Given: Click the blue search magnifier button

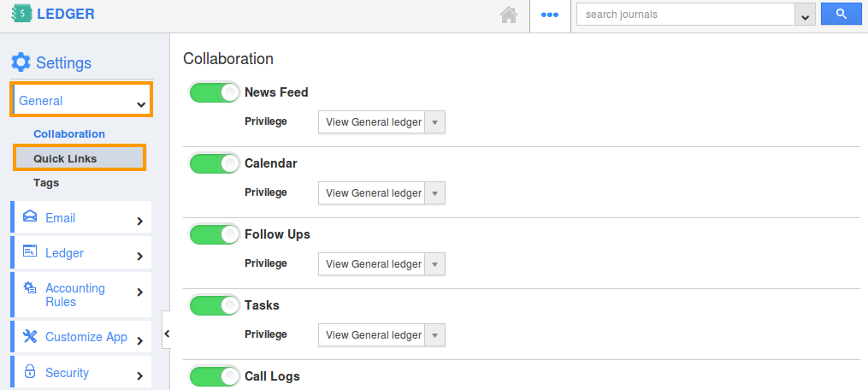Looking at the screenshot, I should click(841, 15).
